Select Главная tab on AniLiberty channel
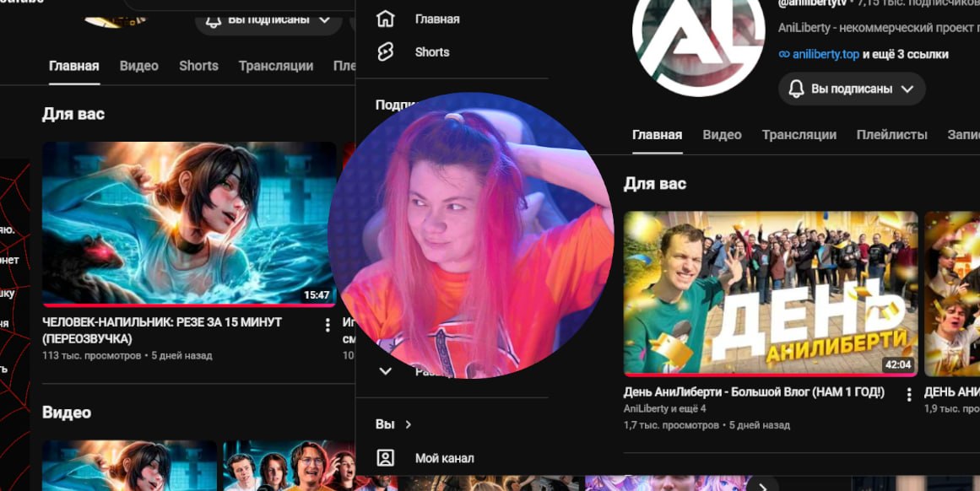 pos(657,135)
